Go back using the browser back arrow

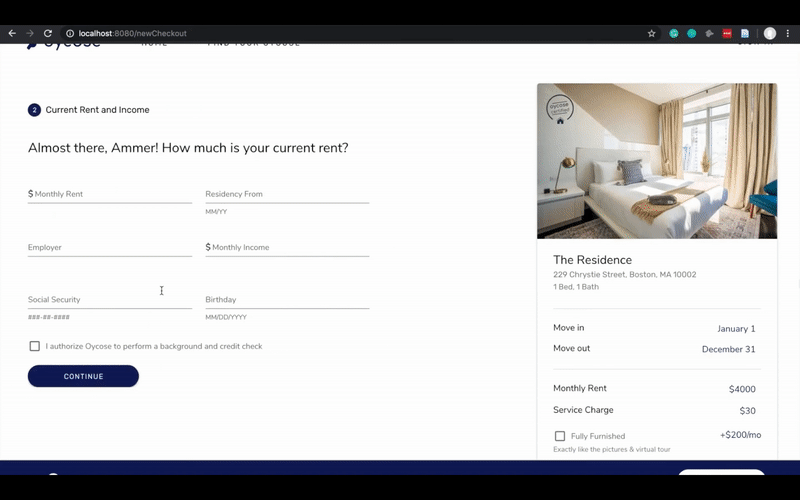pos(12,33)
